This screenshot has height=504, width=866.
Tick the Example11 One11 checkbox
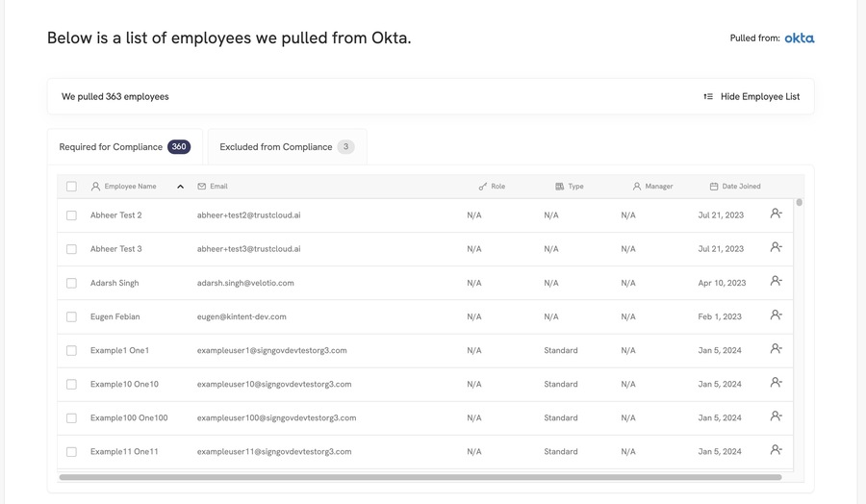click(x=71, y=451)
